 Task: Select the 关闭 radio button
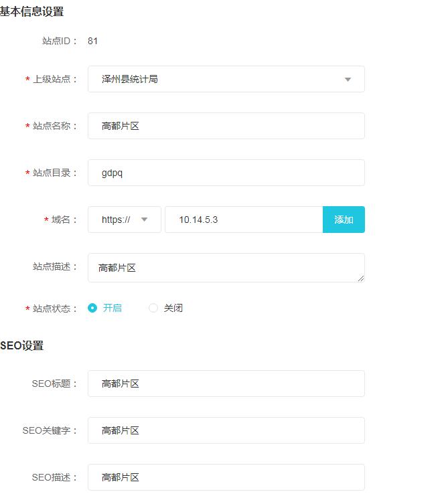(x=153, y=308)
